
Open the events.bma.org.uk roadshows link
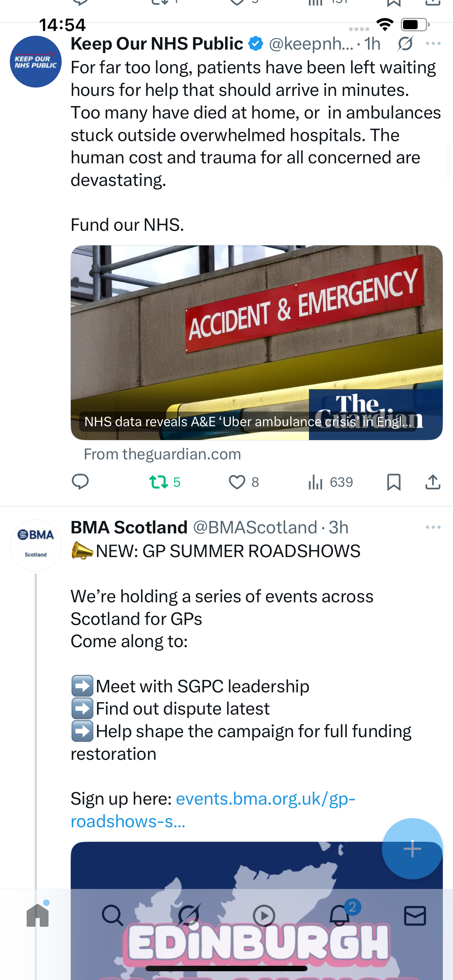[x=213, y=810]
